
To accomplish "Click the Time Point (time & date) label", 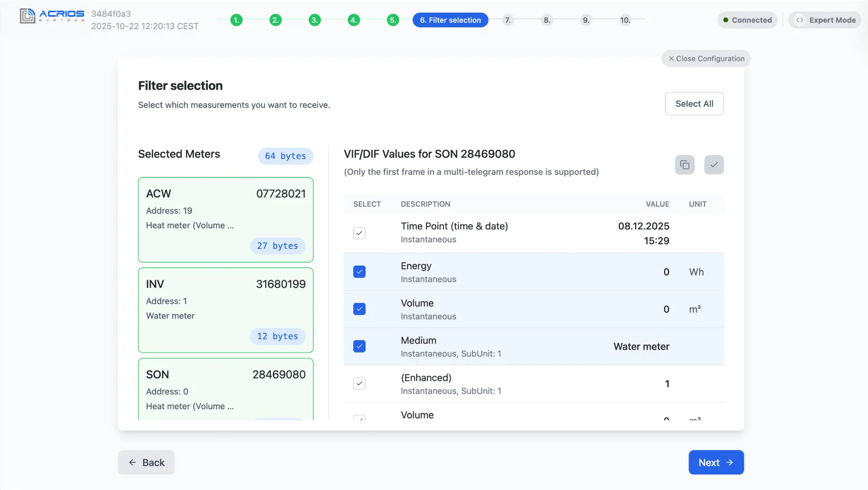I will point(454,226).
